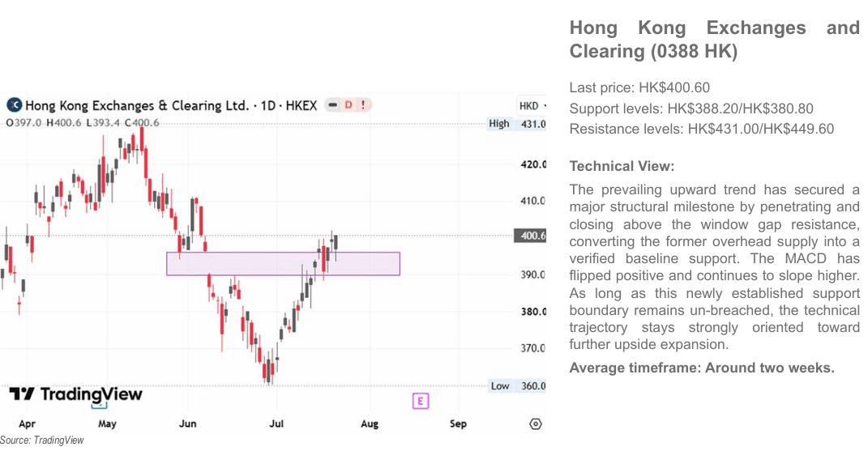
Task: Open the TradingView logo
Action: [x=76, y=394]
